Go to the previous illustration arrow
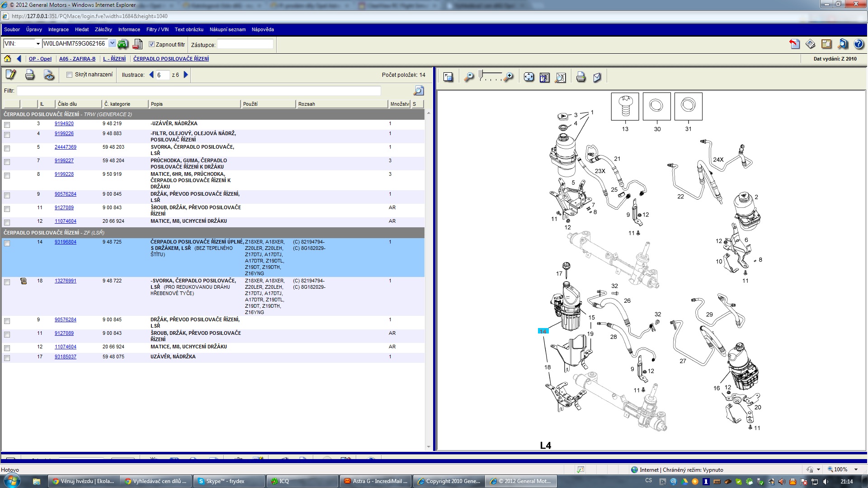This screenshot has width=868, height=488. (x=151, y=75)
